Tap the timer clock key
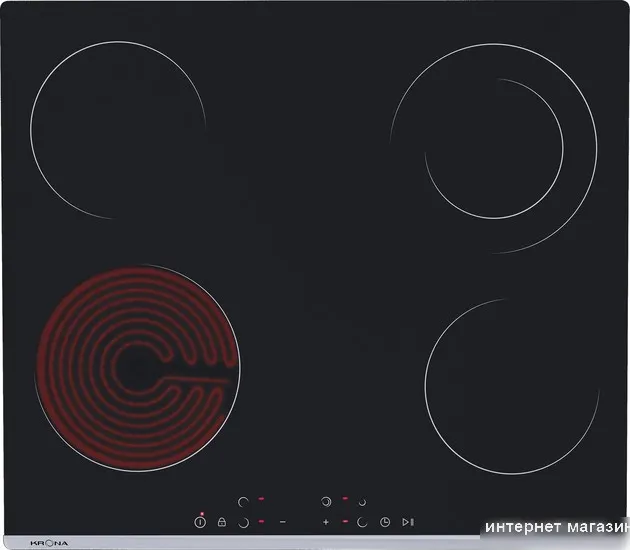The image size is (630, 550). click(385, 522)
